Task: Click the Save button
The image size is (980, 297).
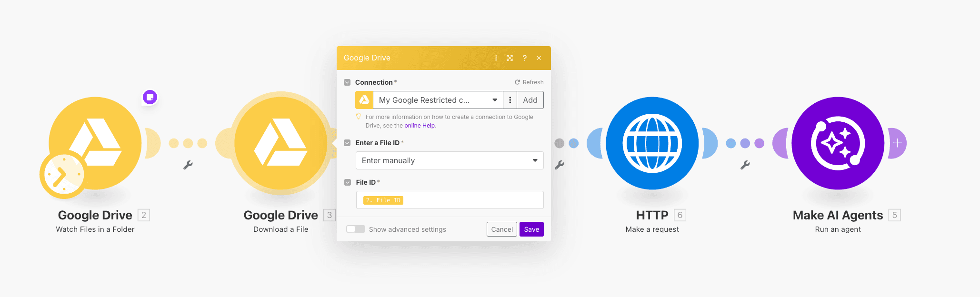Action: point(531,229)
